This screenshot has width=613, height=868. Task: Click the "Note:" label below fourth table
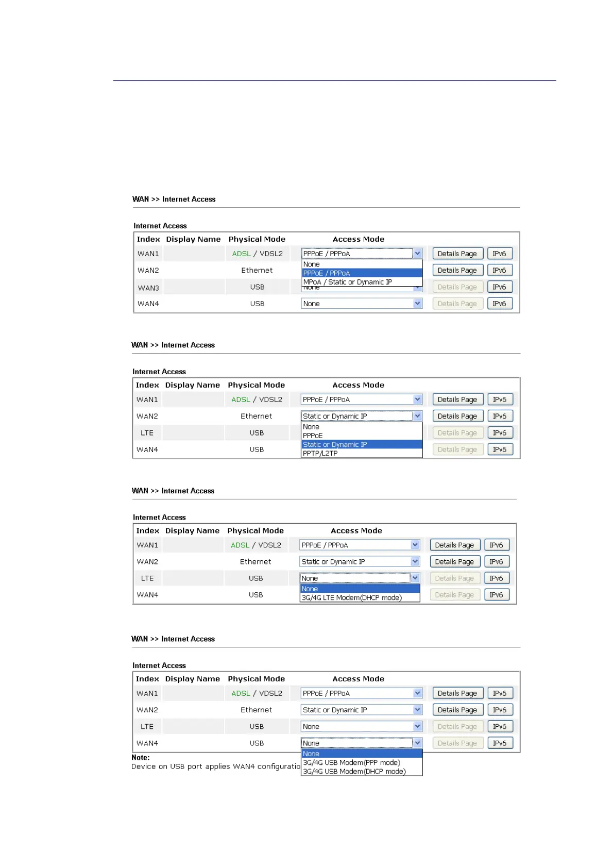click(x=141, y=757)
